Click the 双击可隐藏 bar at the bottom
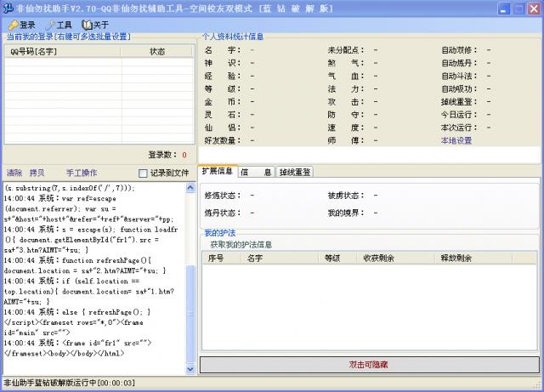Viewport: 544px width, 392px height. pyautogui.click(x=368, y=365)
